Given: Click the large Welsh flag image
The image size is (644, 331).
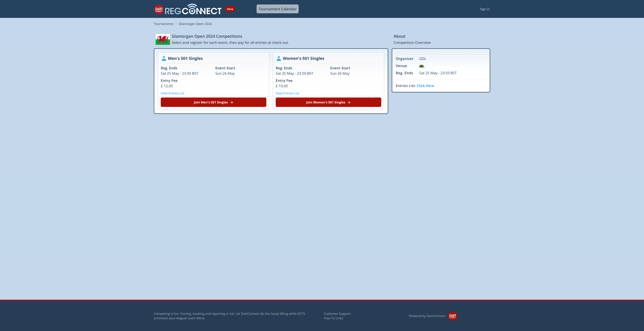Looking at the screenshot, I should click(163, 39).
